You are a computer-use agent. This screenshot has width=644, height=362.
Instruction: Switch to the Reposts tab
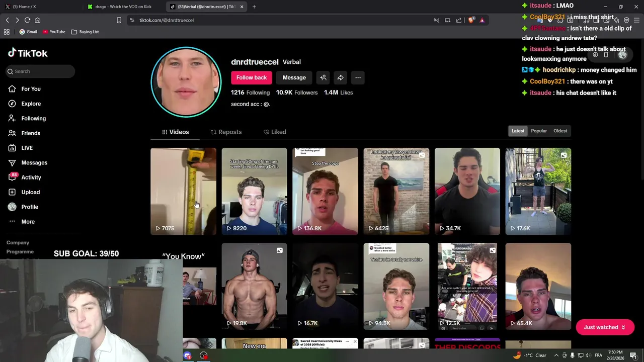tap(226, 132)
